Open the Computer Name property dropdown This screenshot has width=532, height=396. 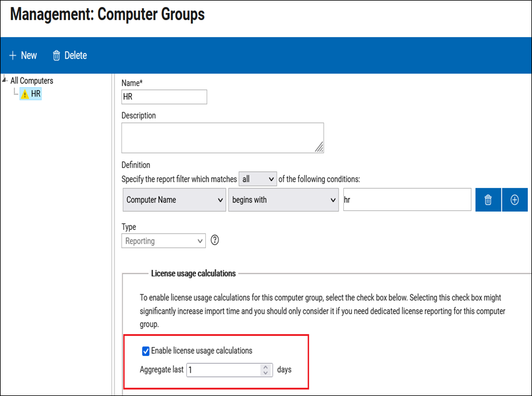coord(175,200)
